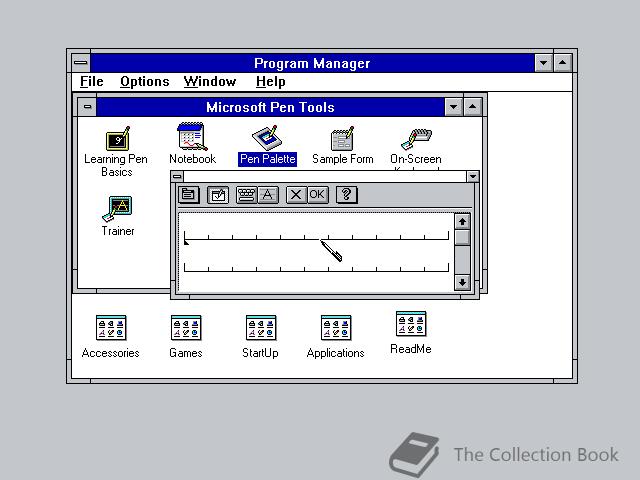Open the ReadMe program group
This screenshot has width=640, height=480.
411,324
